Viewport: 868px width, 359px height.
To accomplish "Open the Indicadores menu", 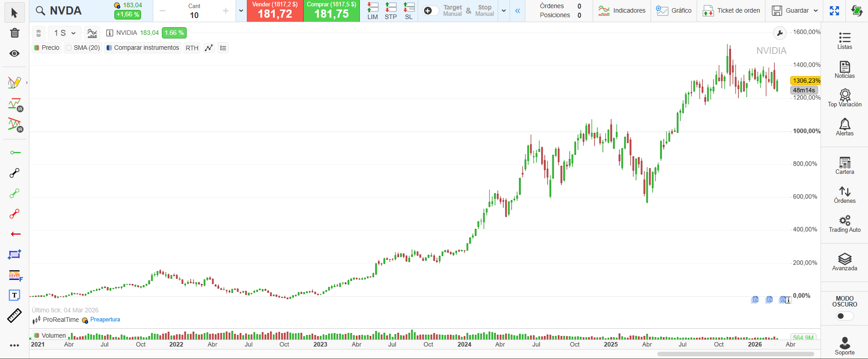I will (622, 11).
